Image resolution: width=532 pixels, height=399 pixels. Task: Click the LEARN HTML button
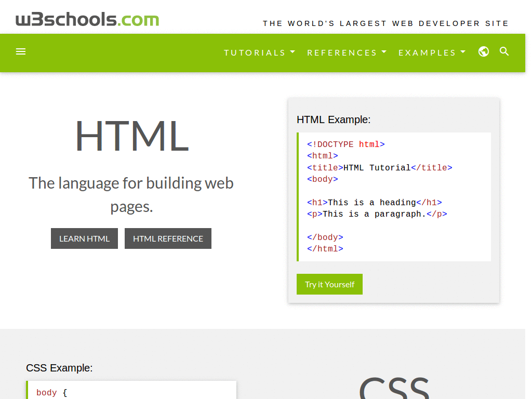tap(84, 238)
